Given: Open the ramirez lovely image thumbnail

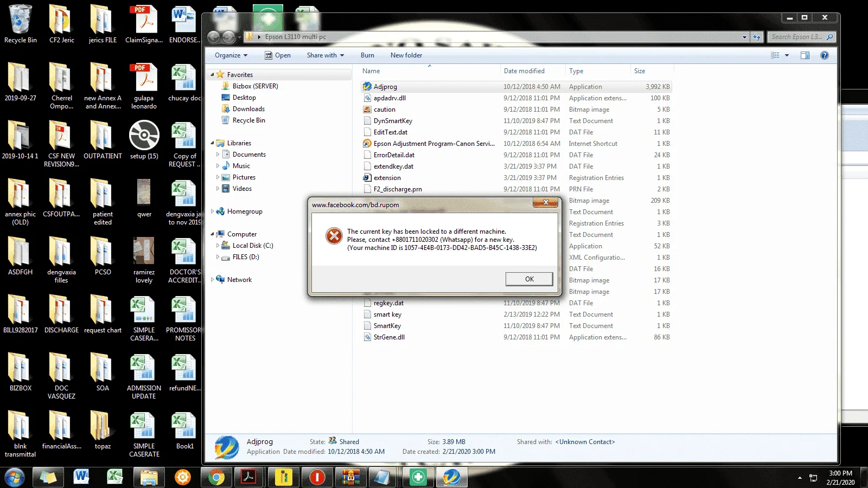Looking at the screenshot, I should (144, 260).
